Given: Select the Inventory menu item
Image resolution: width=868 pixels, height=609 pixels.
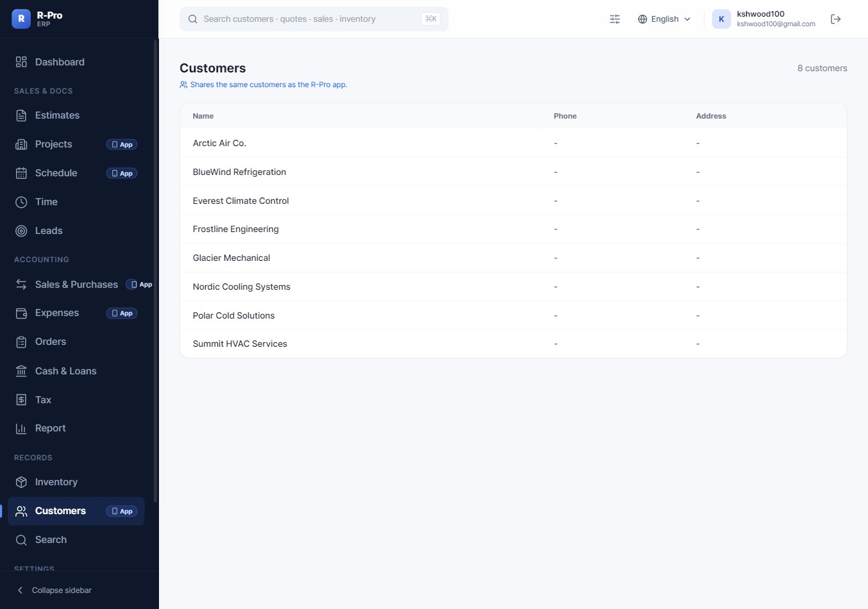Looking at the screenshot, I should click(x=76, y=482).
